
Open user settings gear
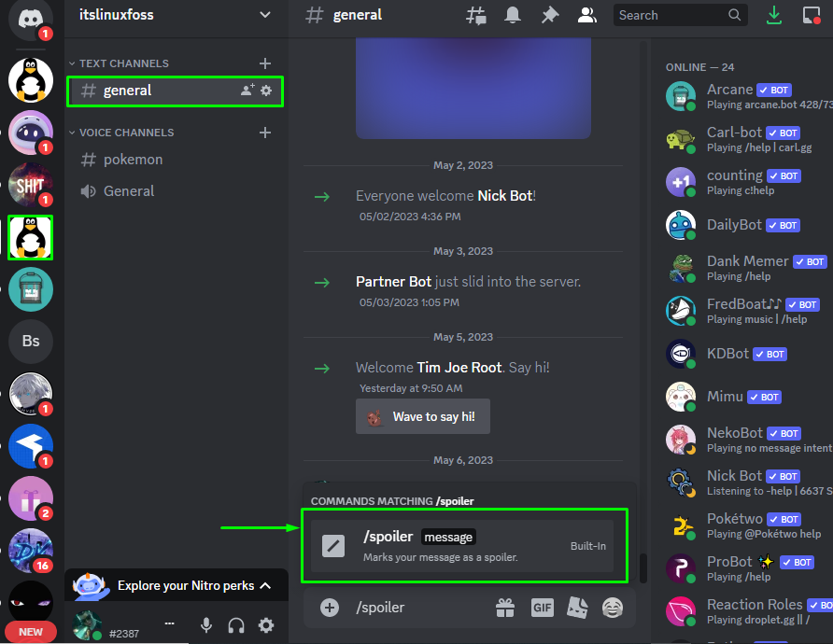(x=266, y=625)
